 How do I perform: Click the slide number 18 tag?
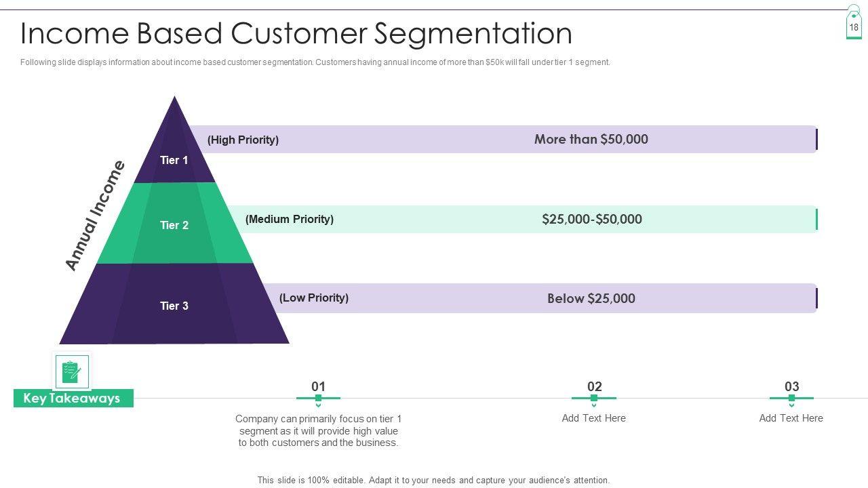[854, 27]
